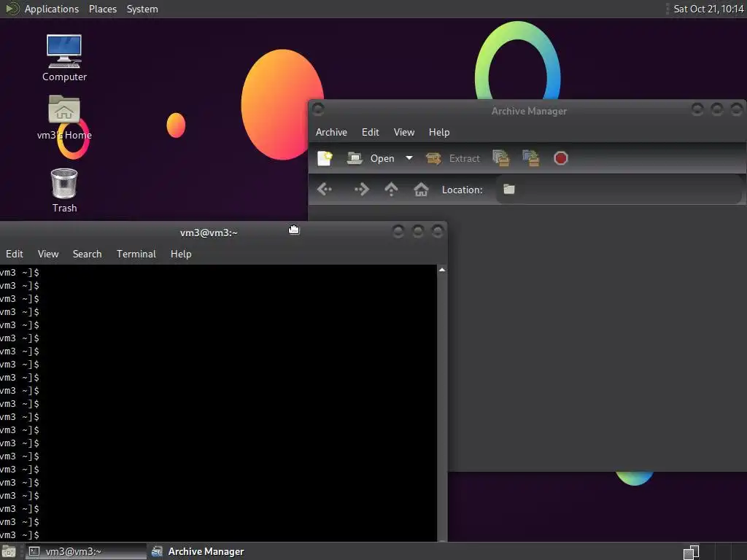Image resolution: width=747 pixels, height=560 pixels.
Task: Click the workspace switcher icon
Action: [692, 552]
